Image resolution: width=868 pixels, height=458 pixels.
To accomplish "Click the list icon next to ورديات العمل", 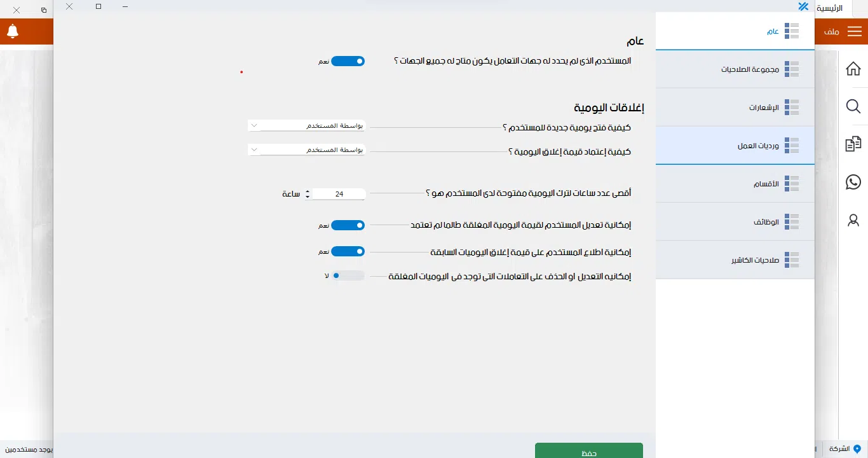I will click(x=792, y=146).
